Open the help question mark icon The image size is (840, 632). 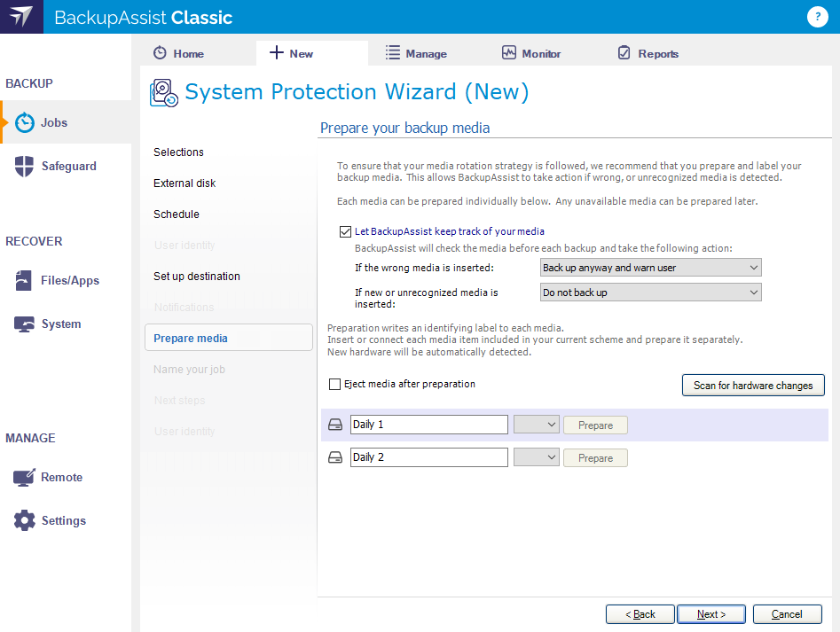click(x=817, y=17)
